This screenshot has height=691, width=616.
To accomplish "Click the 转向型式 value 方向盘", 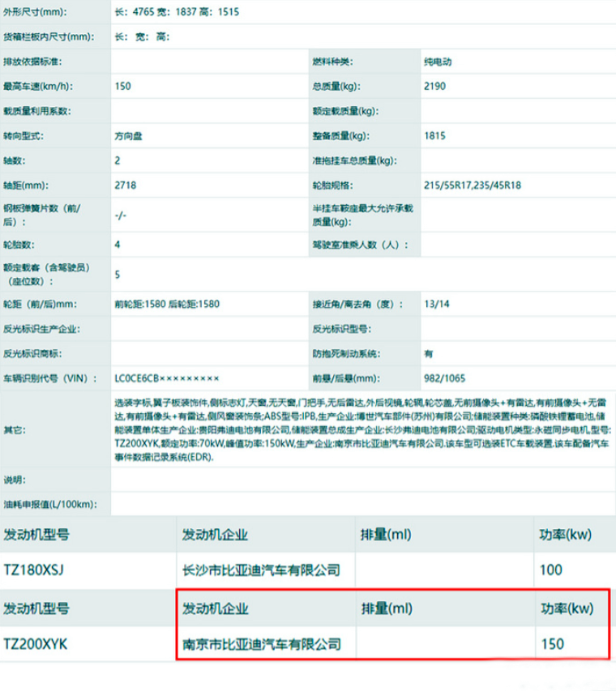I will [x=130, y=135].
